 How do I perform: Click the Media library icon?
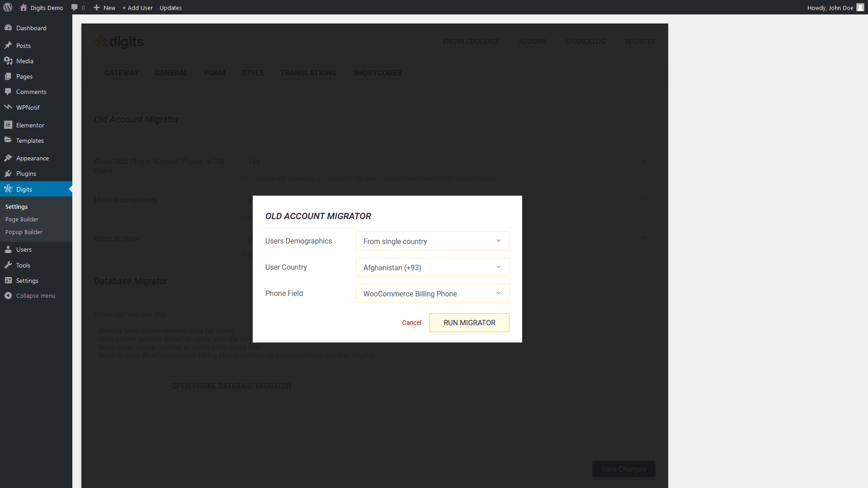[x=8, y=61]
